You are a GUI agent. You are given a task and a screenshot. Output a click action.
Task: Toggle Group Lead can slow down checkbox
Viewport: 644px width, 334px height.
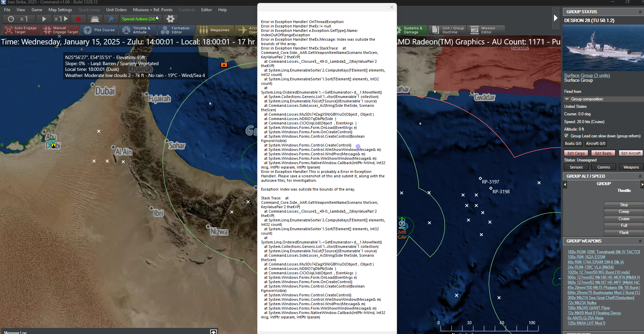pos(566,136)
